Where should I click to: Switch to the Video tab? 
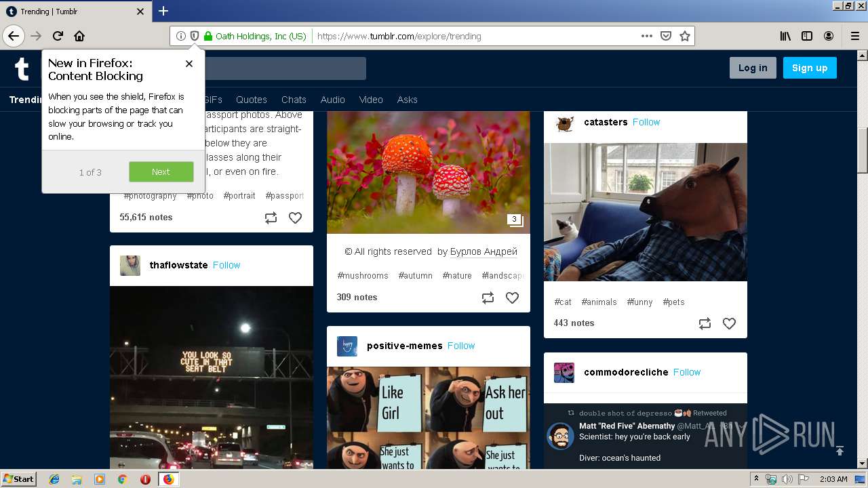coord(371,100)
